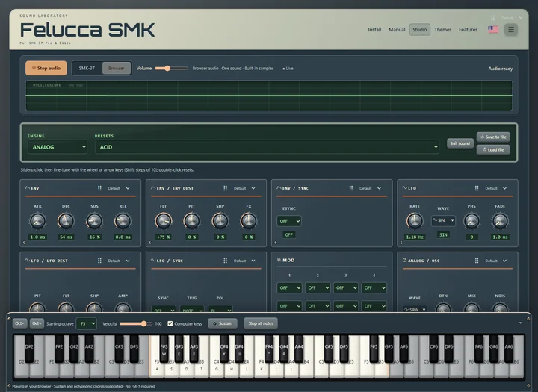Select the Browser output mode
This screenshot has width=538, height=392.
pos(117,68)
